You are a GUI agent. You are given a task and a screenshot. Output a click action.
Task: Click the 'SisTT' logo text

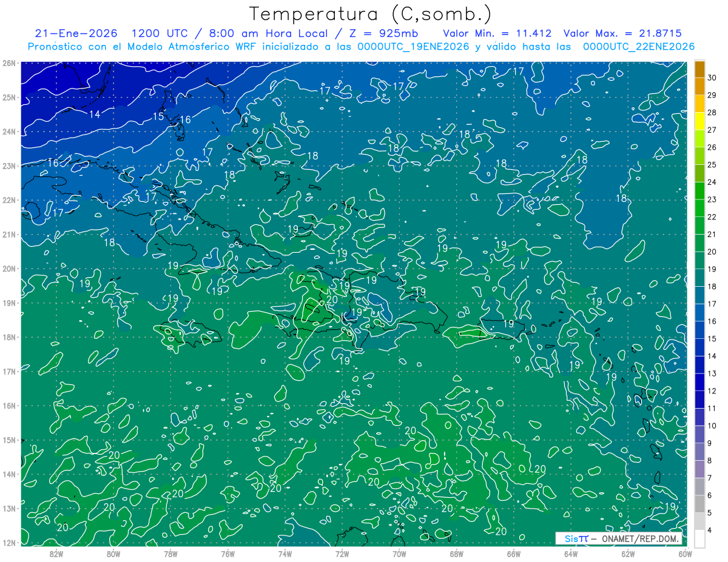pos(576,539)
